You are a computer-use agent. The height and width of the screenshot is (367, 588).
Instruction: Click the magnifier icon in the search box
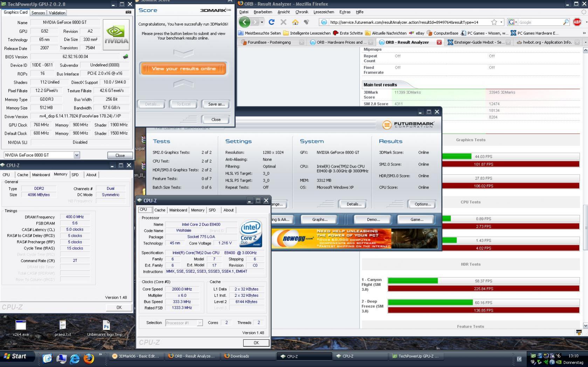pyautogui.click(x=566, y=22)
